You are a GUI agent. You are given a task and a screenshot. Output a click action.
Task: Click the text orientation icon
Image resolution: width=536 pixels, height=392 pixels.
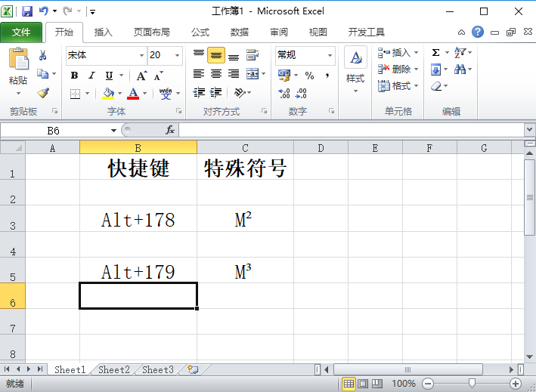240,93
